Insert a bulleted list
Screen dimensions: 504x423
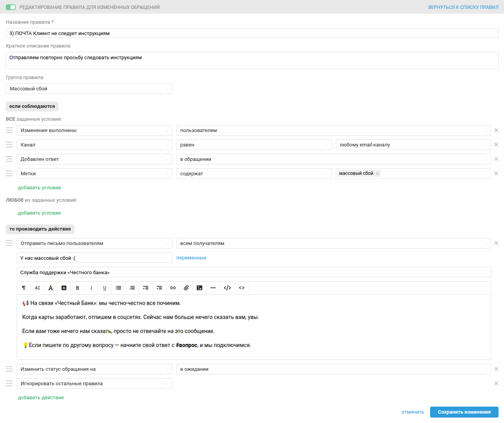(x=118, y=288)
